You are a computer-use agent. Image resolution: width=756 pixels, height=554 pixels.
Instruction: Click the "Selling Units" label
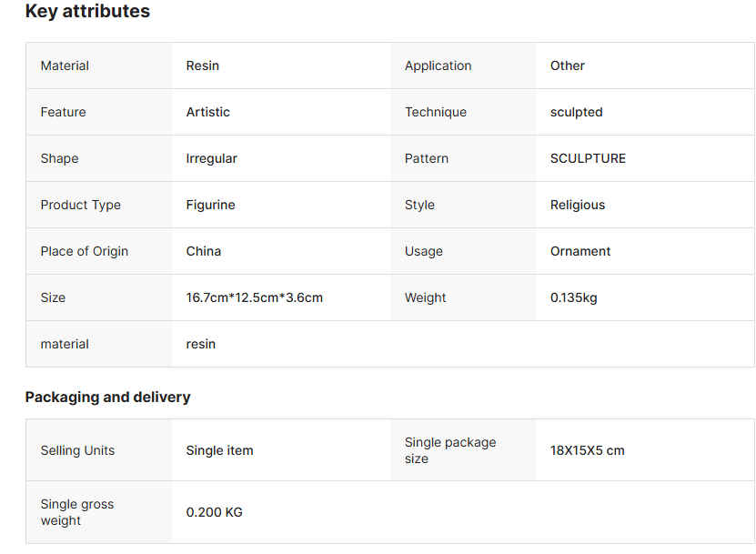coord(77,450)
